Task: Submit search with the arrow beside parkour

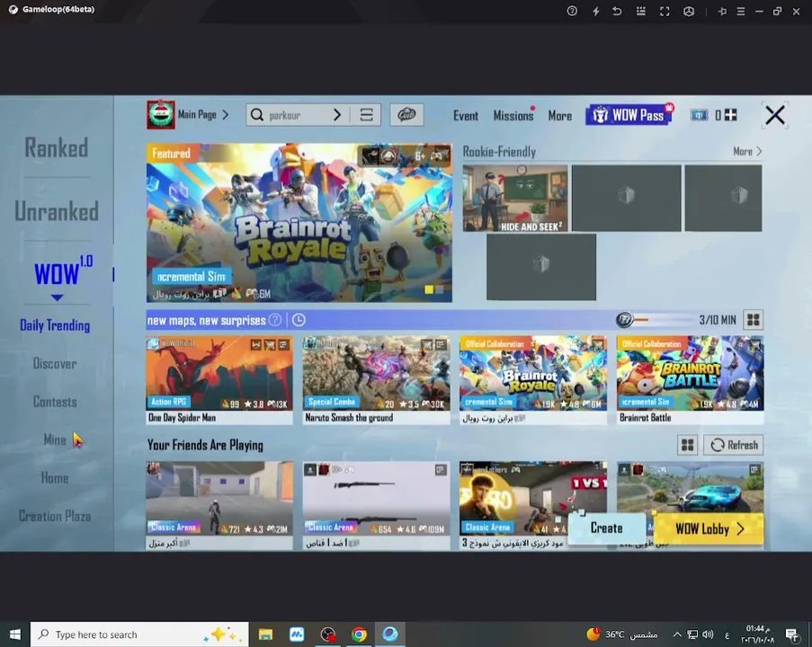Action: (x=337, y=115)
